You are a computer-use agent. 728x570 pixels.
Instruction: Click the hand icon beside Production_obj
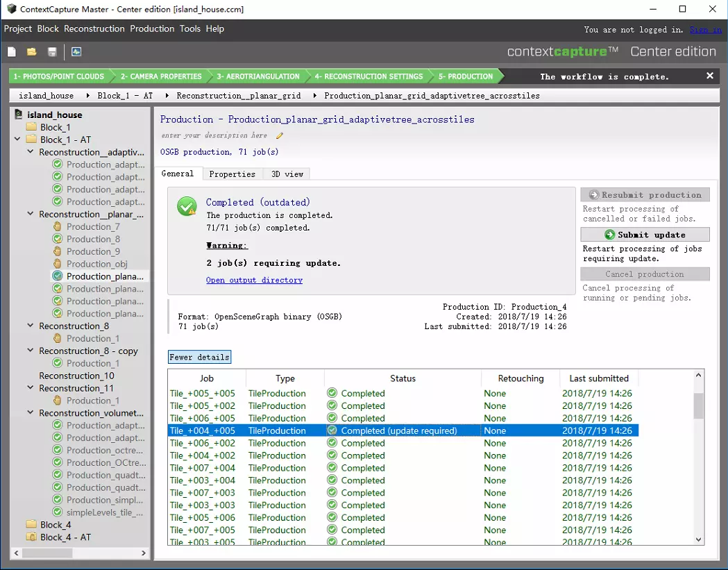(x=57, y=264)
